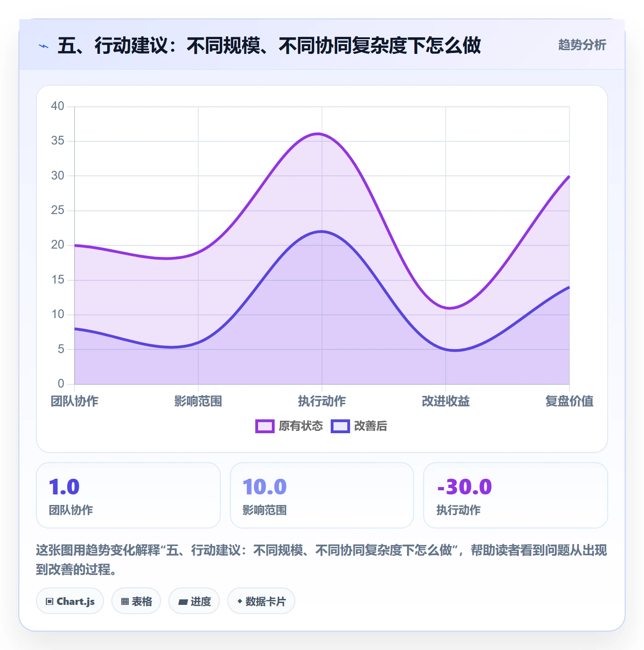Click the grid icon in 表格 chip
This screenshot has height=650, width=644.
pyautogui.click(x=125, y=602)
